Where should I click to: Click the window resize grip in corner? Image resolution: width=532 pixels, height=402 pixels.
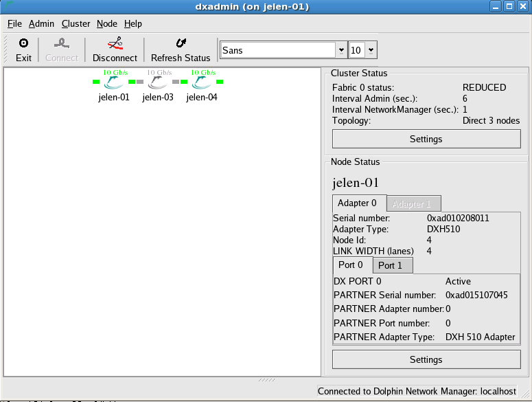526,394
